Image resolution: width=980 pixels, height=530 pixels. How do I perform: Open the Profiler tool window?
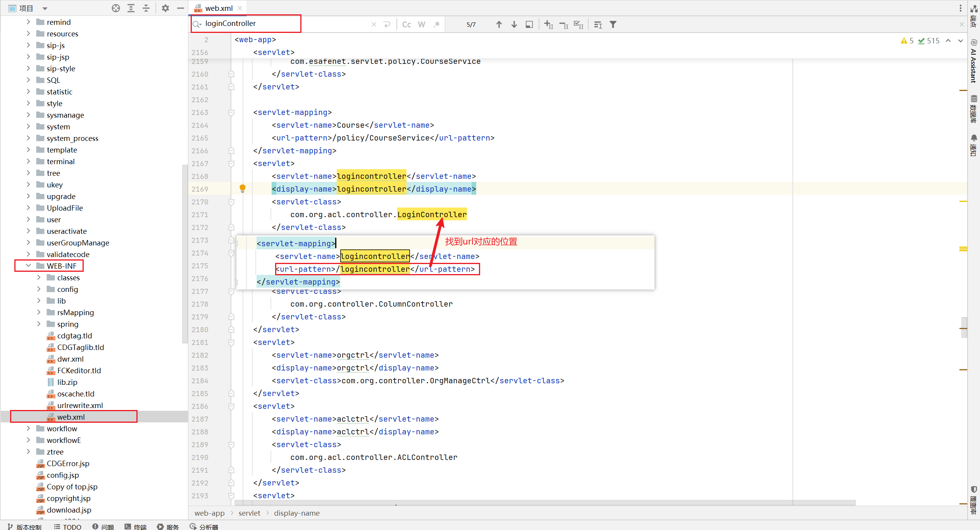tap(204, 527)
